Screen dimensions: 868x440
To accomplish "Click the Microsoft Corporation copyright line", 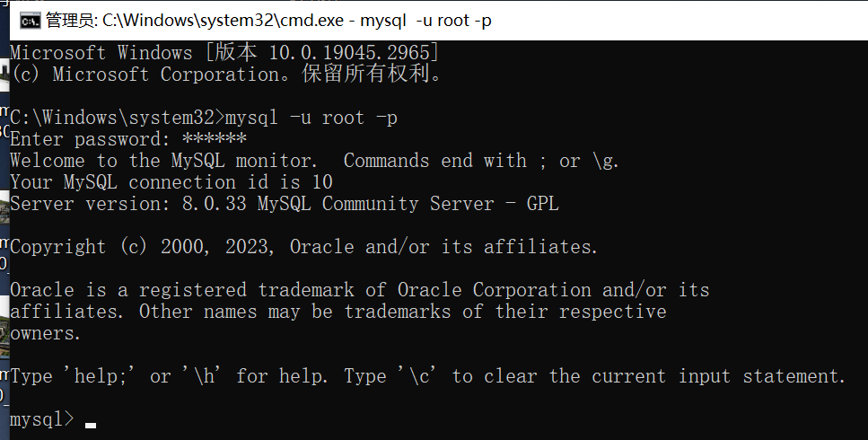I will click(226, 75).
